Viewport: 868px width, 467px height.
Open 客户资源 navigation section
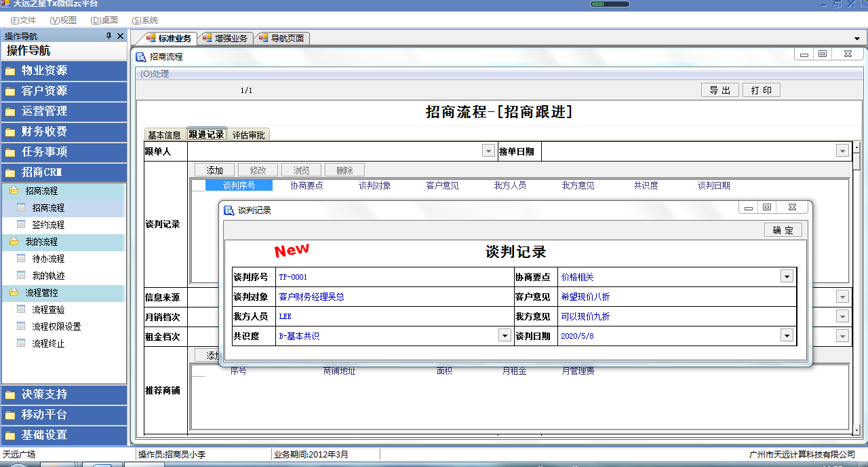64,91
